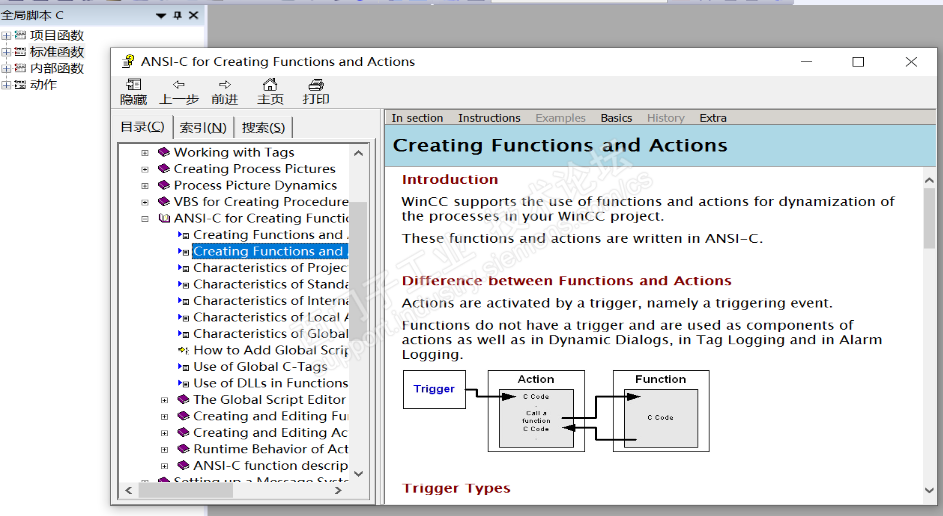Click the 打印 print icon
Screen dimensions: 943x516
(x=316, y=85)
